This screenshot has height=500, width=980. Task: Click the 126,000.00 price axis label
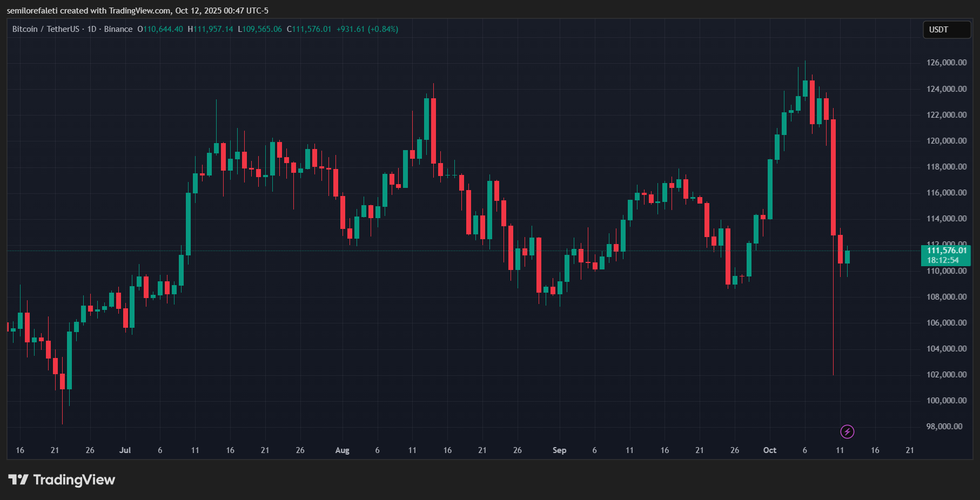click(947, 63)
